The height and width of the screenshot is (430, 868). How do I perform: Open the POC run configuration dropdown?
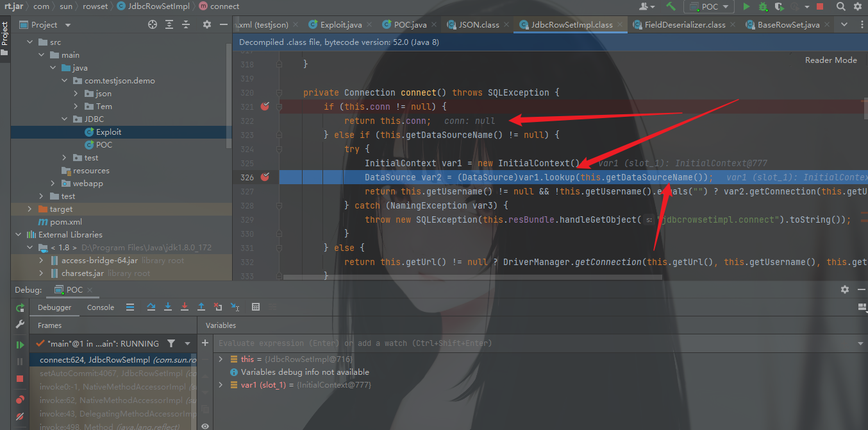[709, 6]
